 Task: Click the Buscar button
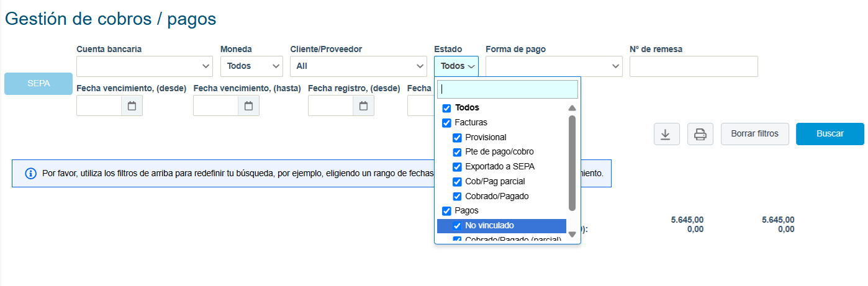coord(830,134)
